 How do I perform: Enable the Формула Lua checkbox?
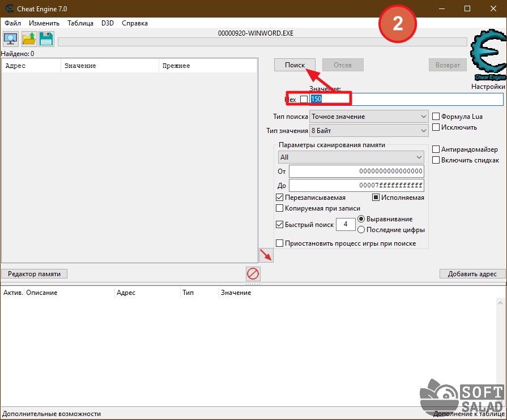tap(436, 116)
